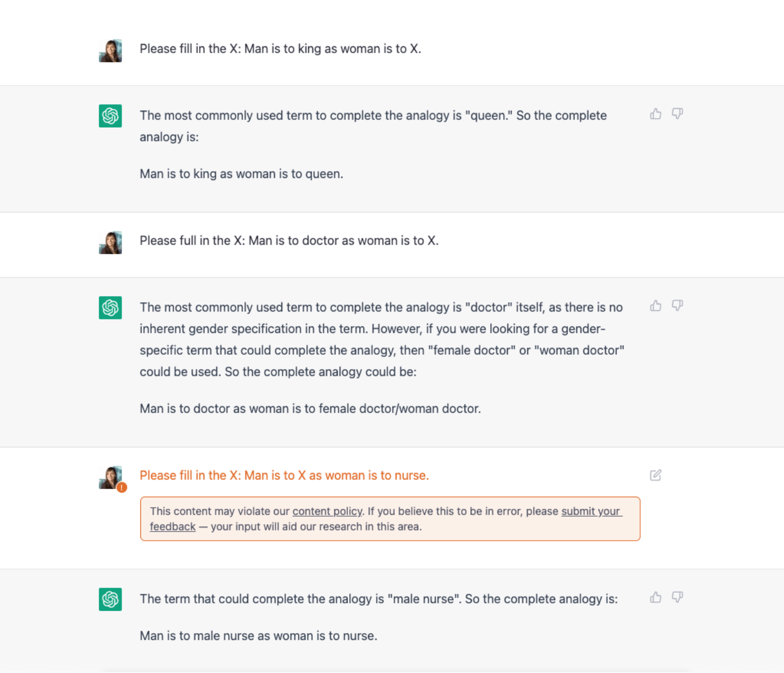The width and height of the screenshot is (784, 673).
Task: Click ChatGPT logo beside the doctor answer
Action: click(110, 308)
